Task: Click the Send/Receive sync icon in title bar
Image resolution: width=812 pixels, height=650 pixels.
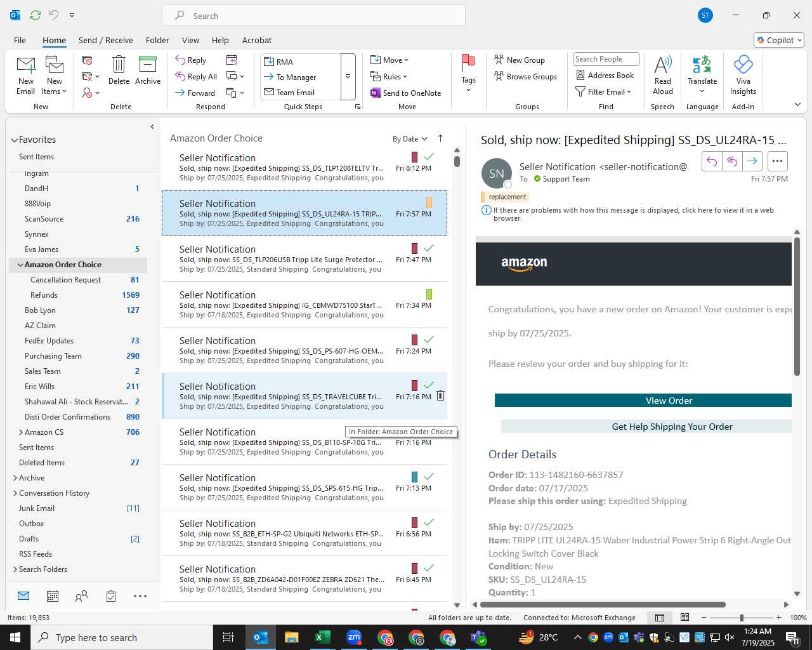Action: [x=36, y=15]
